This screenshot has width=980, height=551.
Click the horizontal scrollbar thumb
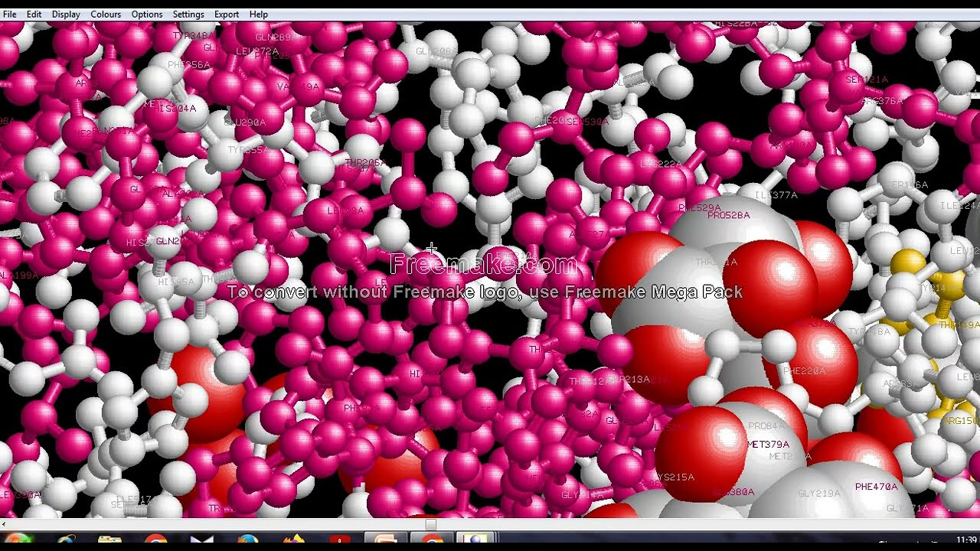431,524
